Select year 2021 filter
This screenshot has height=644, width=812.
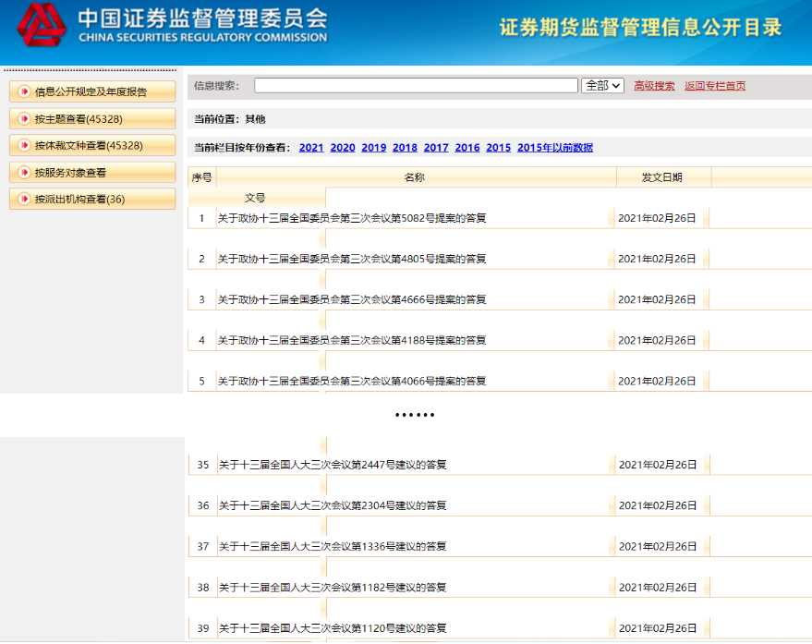pyautogui.click(x=311, y=148)
